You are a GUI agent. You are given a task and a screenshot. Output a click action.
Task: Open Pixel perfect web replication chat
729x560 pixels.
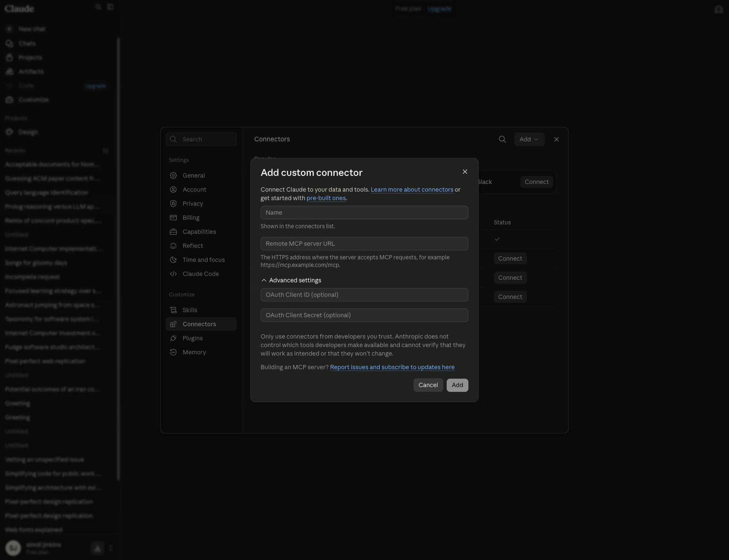45,361
